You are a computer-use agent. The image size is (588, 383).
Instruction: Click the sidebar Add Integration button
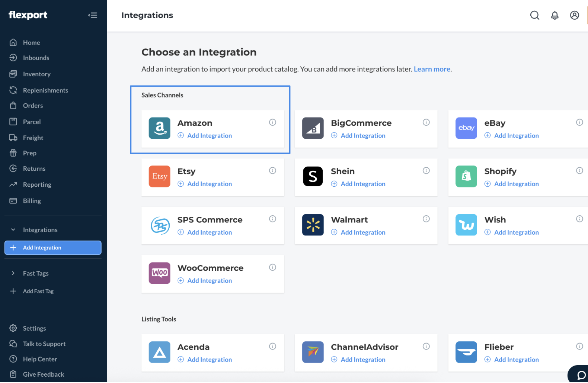click(53, 248)
